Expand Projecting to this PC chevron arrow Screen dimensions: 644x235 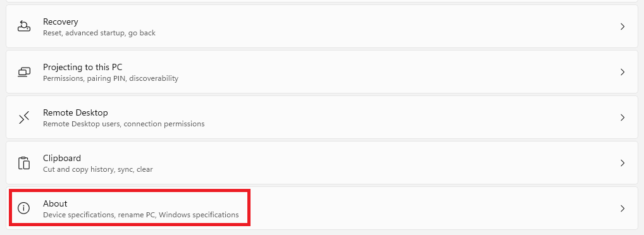tap(622, 72)
